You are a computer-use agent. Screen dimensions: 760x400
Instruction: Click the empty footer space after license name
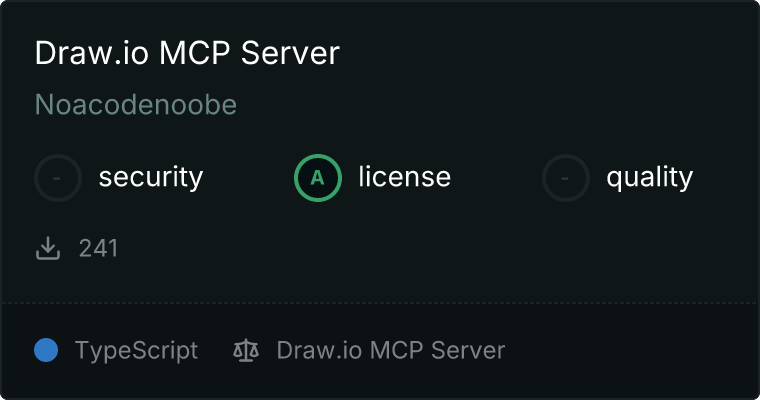pos(630,350)
